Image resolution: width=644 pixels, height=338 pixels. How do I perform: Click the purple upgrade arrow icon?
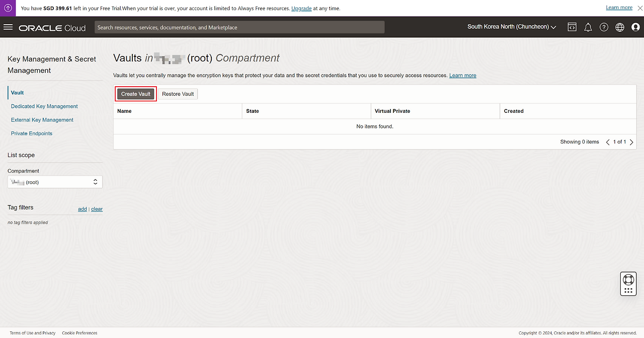9,8
